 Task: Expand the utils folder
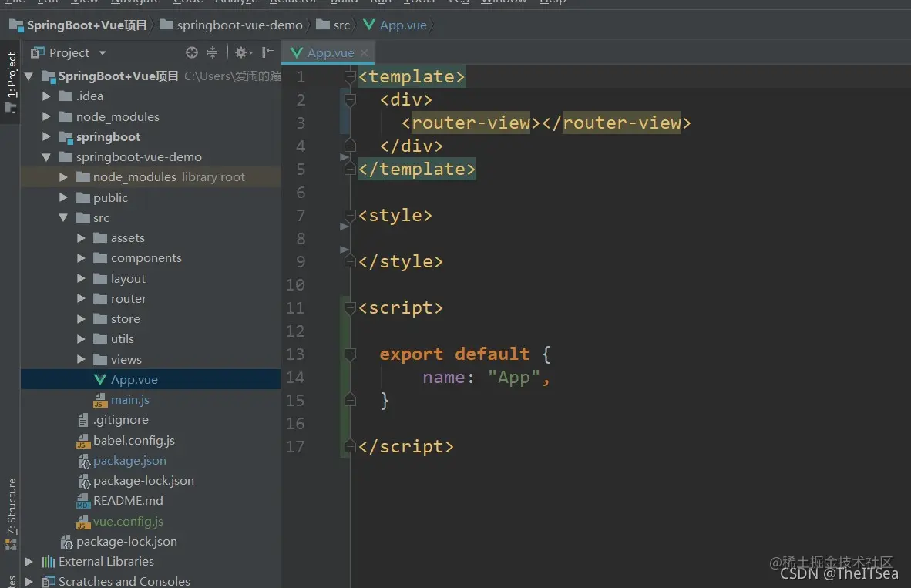[82, 339]
